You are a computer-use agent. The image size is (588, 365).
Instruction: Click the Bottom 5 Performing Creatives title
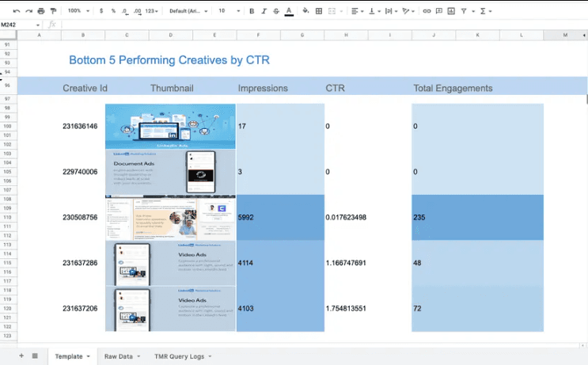(169, 60)
